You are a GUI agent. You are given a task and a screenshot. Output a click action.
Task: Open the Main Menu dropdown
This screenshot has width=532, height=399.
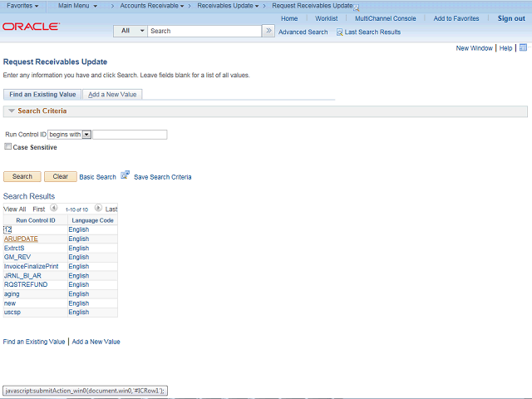pyautogui.click(x=77, y=6)
